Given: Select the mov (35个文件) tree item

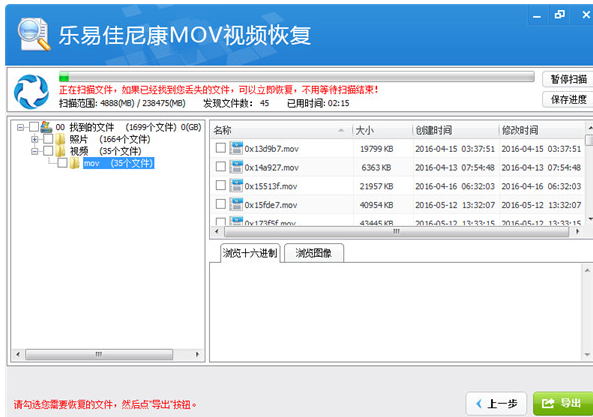Looking at the screenshot, I should point(118,163).
